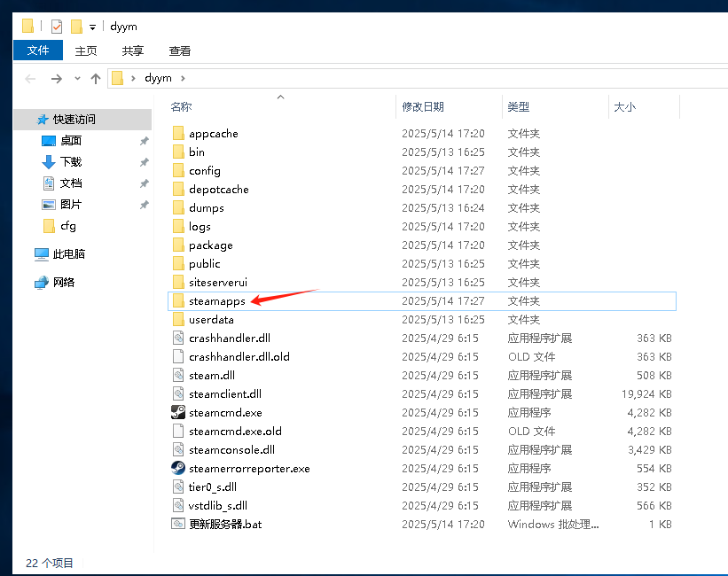Click the steamerrorreporter.exe icon

pos(178,468)
